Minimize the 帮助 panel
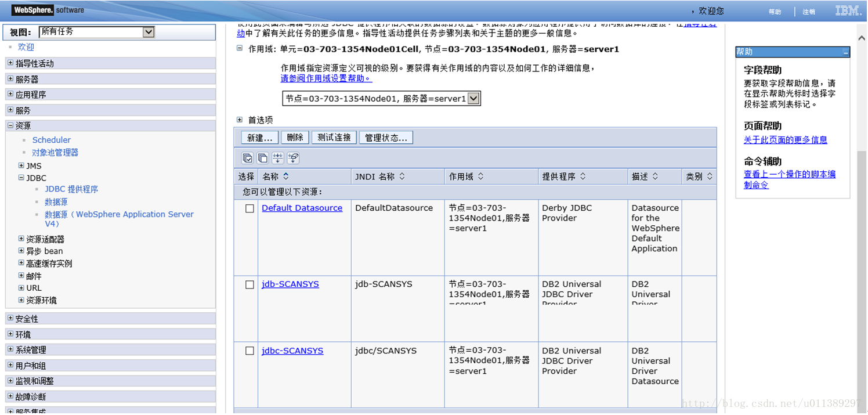The width and height of the screenshot is (868, 415). point(846,52)
